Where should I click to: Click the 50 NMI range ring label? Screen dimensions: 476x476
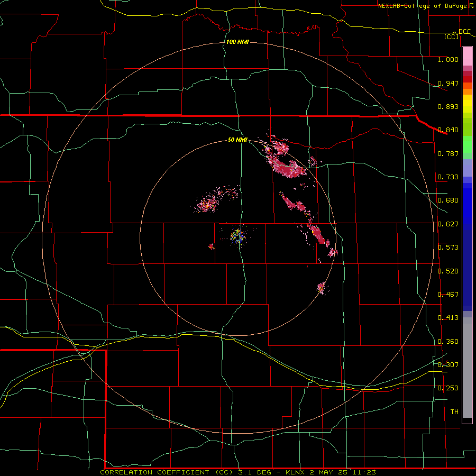point(237,140)
